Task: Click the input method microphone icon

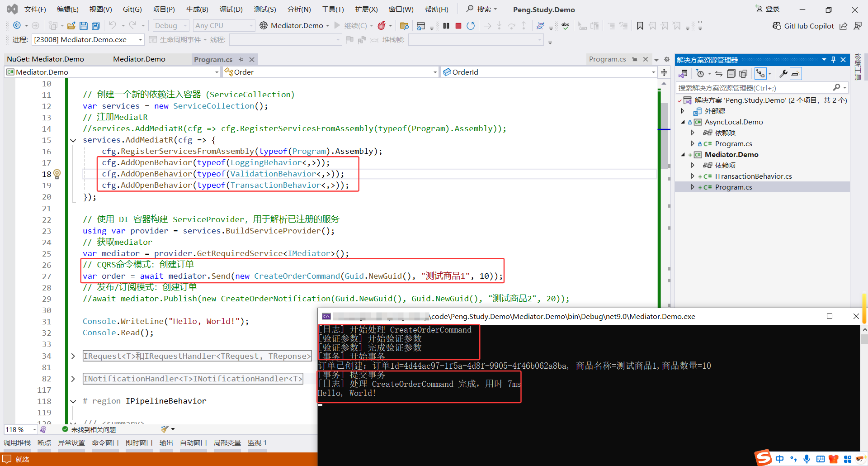Action: (807, 459)
